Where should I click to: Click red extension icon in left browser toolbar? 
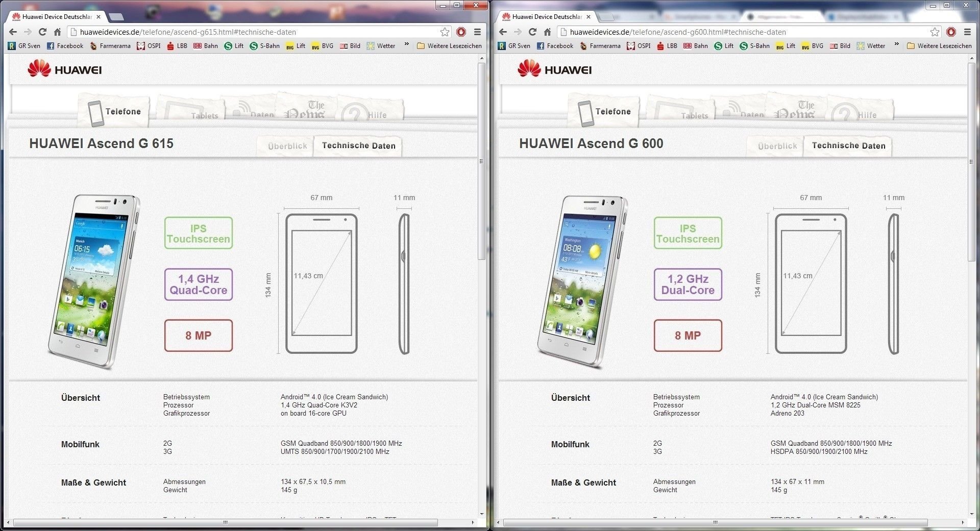click(x=461, y=32)
